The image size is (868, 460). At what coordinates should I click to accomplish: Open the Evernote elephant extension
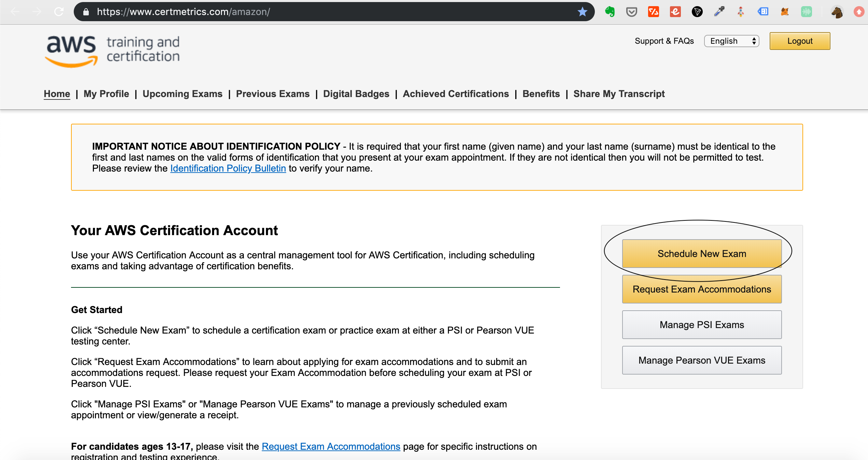pos(610,12)
